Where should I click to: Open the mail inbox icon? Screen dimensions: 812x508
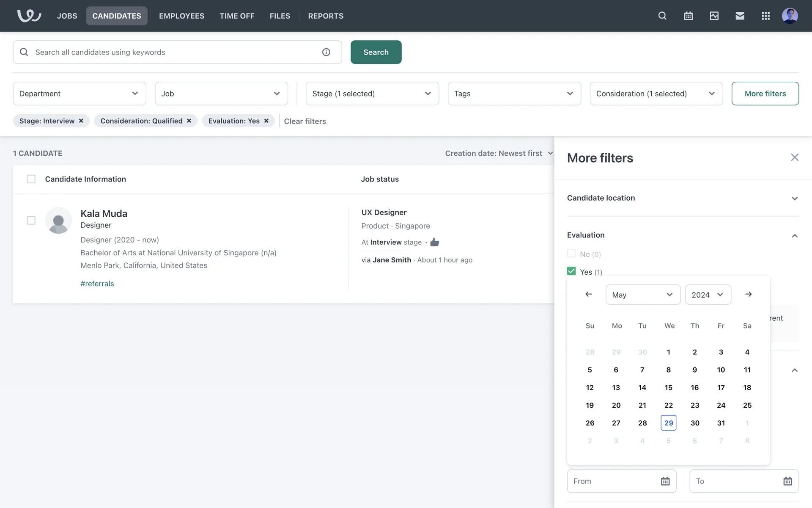[740, 16]
